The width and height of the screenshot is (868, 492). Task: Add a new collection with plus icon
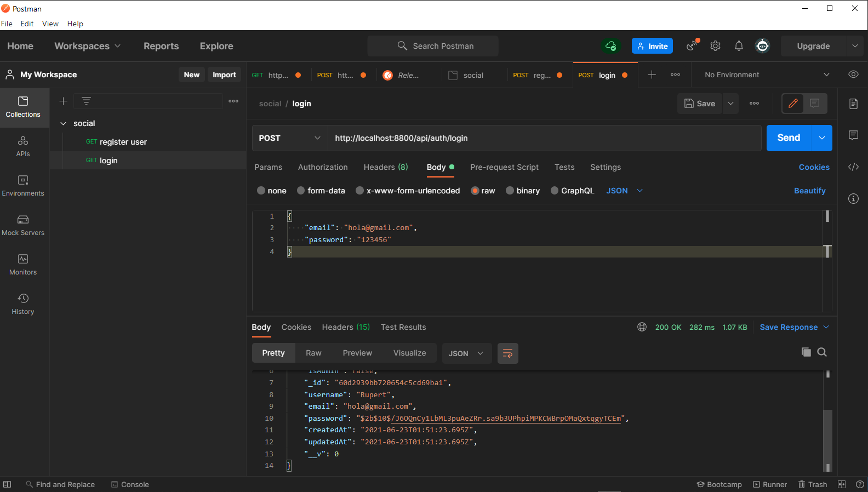[x=63, y=101]
